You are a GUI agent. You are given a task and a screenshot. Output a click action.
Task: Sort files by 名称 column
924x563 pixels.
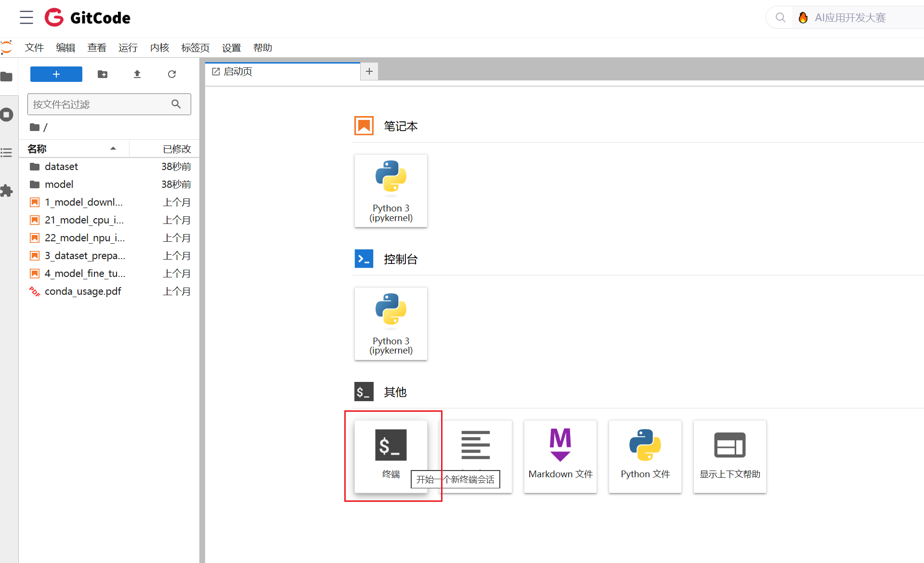74,149
